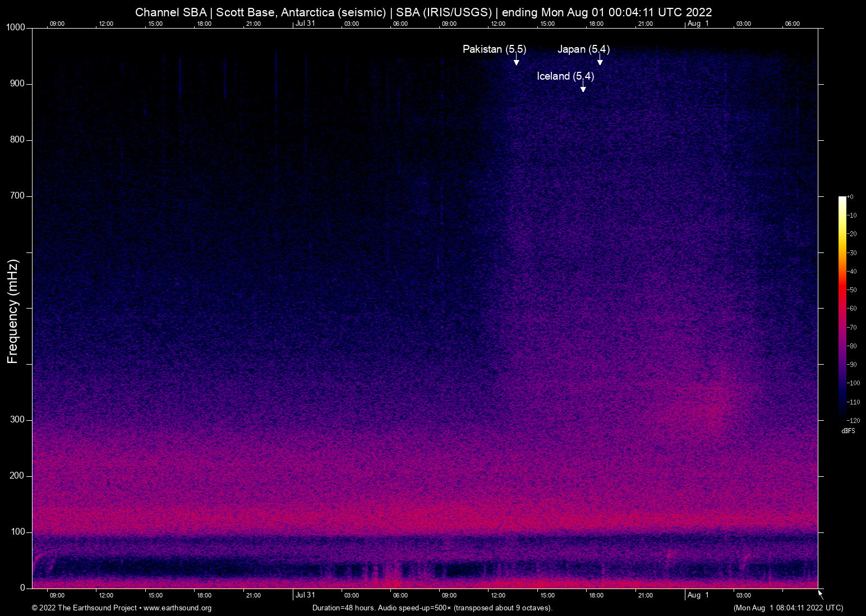
Task: Select the Japan (5.4) earthquake marker arrow
Action: point(600,62)
